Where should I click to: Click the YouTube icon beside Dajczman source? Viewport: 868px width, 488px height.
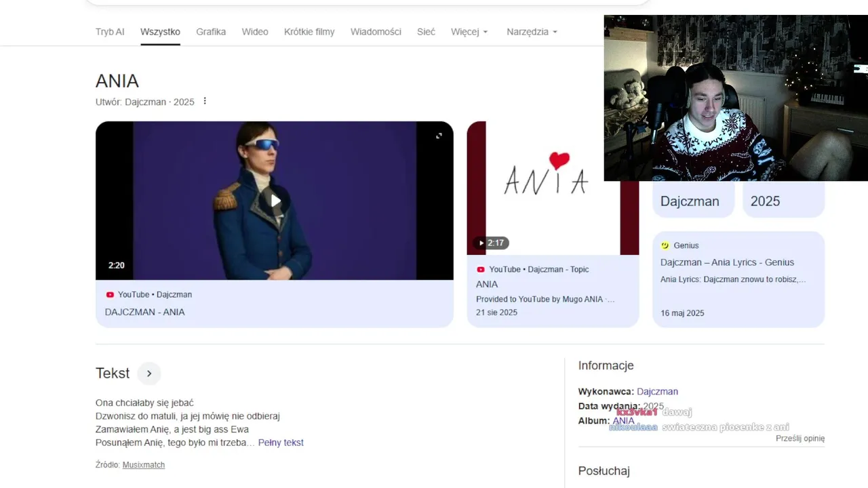110,295
